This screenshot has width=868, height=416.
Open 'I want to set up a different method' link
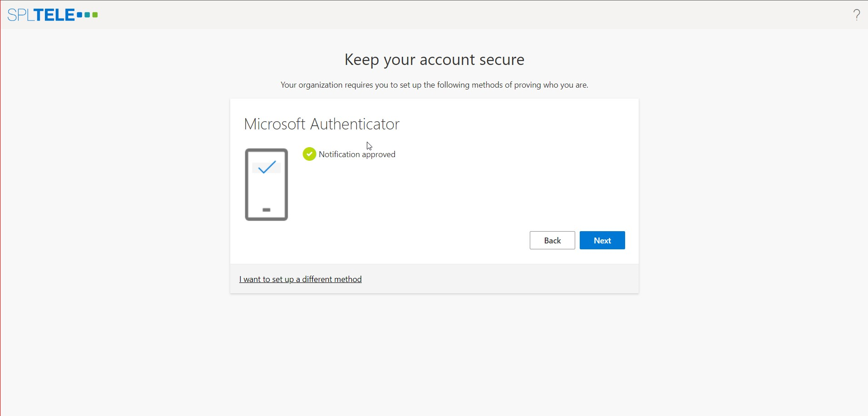(301, 279)
